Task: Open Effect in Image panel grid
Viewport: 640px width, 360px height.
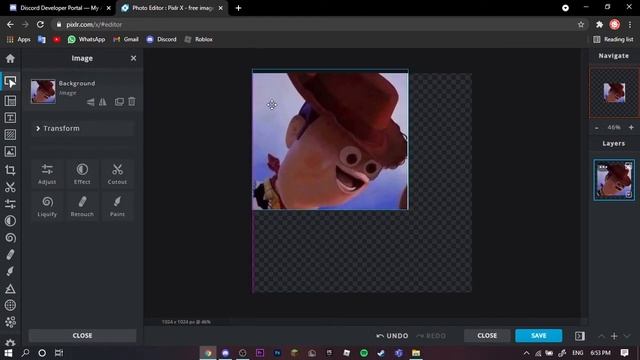Action: [x=82, y=174]
